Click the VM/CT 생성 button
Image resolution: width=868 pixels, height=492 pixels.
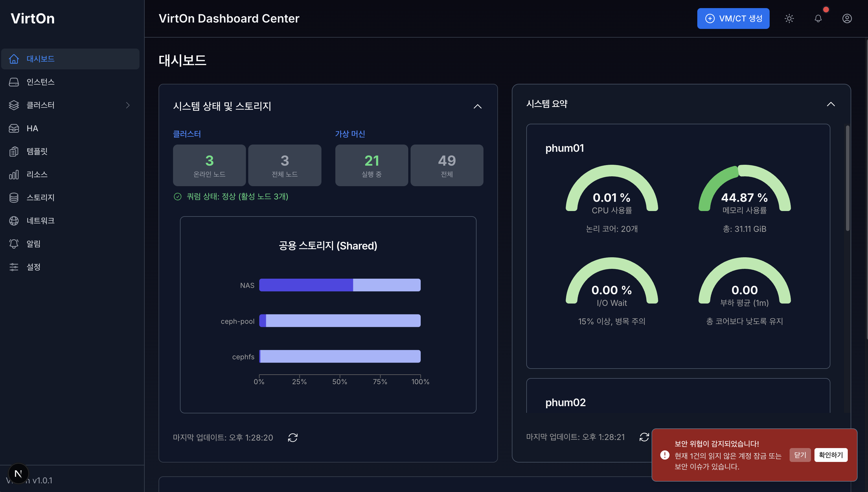[x=733, y=19]
